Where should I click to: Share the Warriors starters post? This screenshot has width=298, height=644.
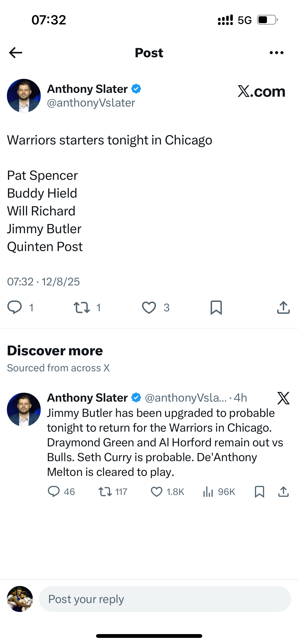[283, 307]
